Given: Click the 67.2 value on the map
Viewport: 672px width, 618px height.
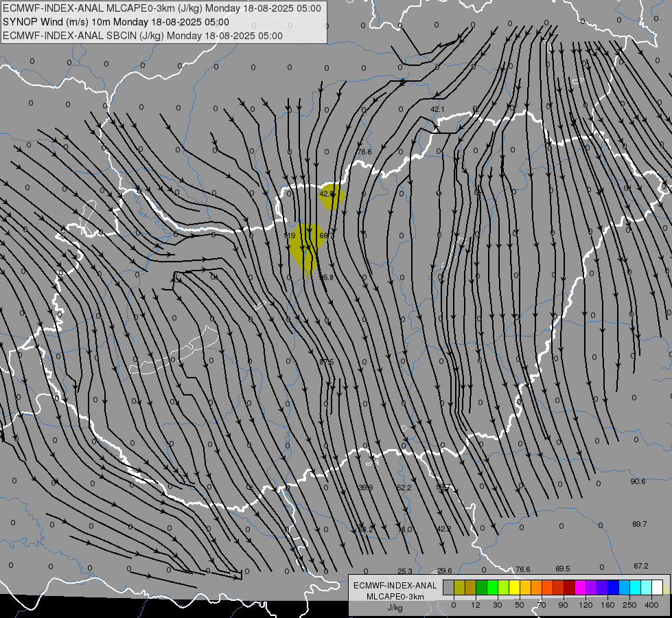Looking at the screenshot, I should pos(641,566).
